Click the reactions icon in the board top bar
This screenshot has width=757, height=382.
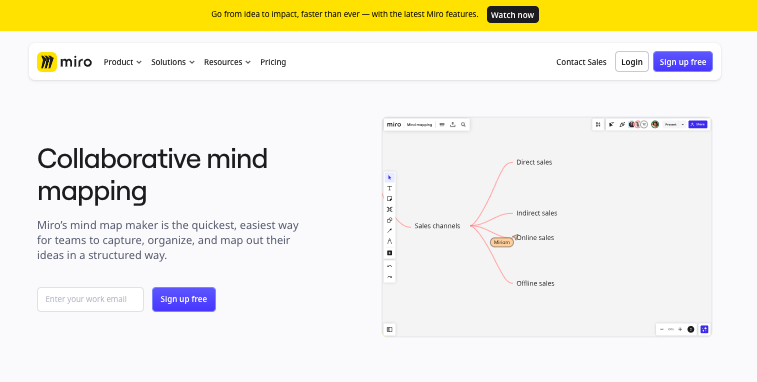point(622,125)
